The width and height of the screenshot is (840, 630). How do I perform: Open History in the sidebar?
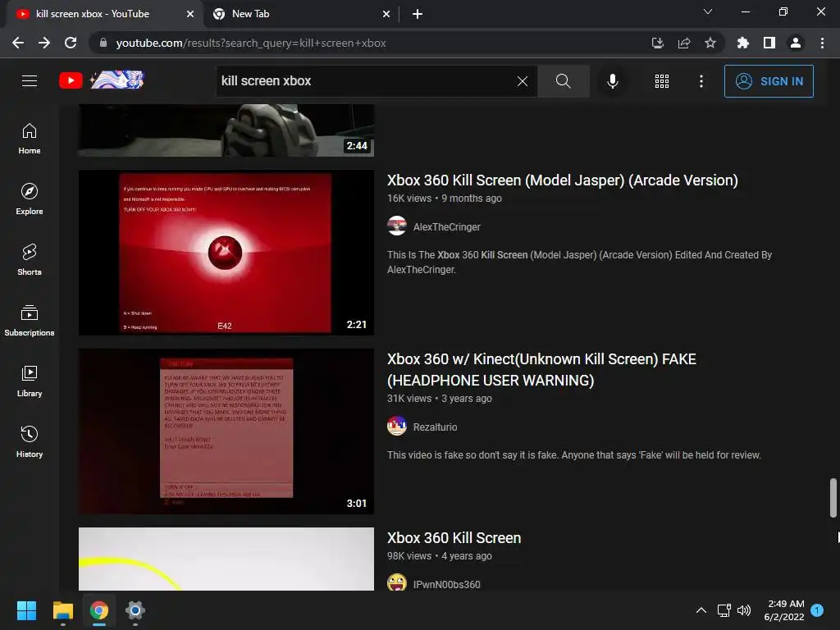[30, 442]
